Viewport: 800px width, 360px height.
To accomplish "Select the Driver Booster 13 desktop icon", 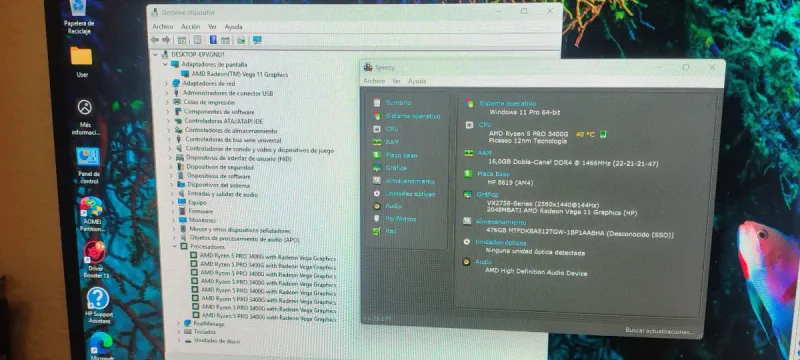I will coord(96,259).
